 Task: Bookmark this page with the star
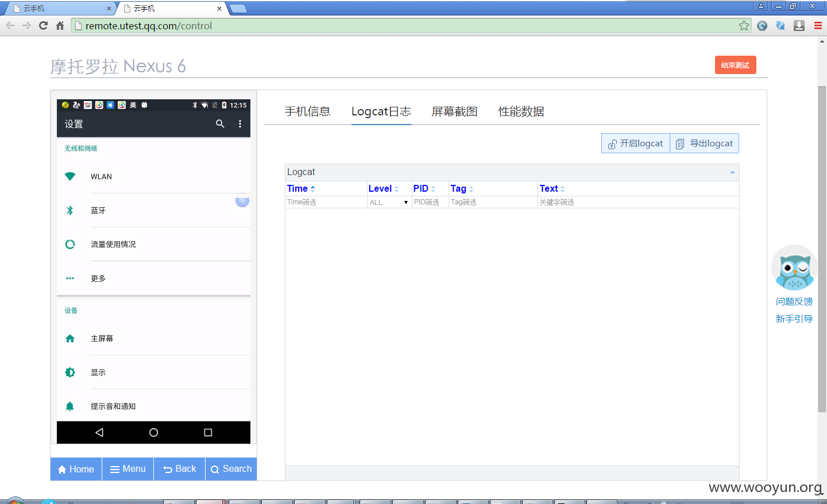(744, 25)
